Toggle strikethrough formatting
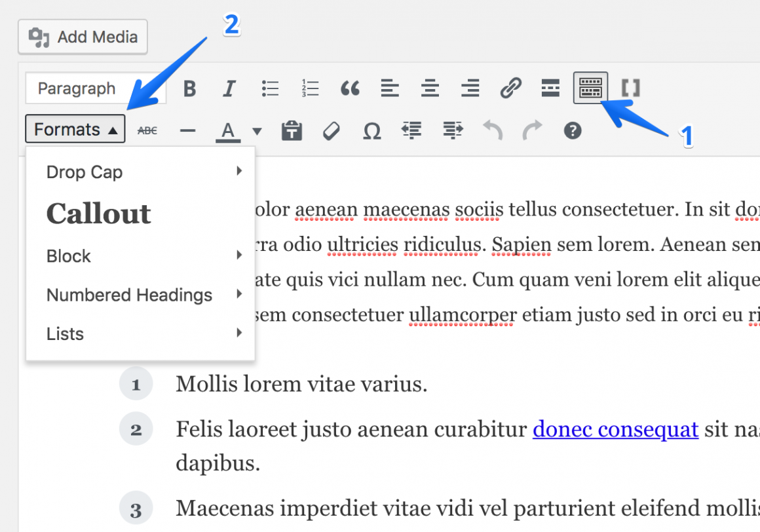This screenshot has height=532, width=760. tap(147, 130)
